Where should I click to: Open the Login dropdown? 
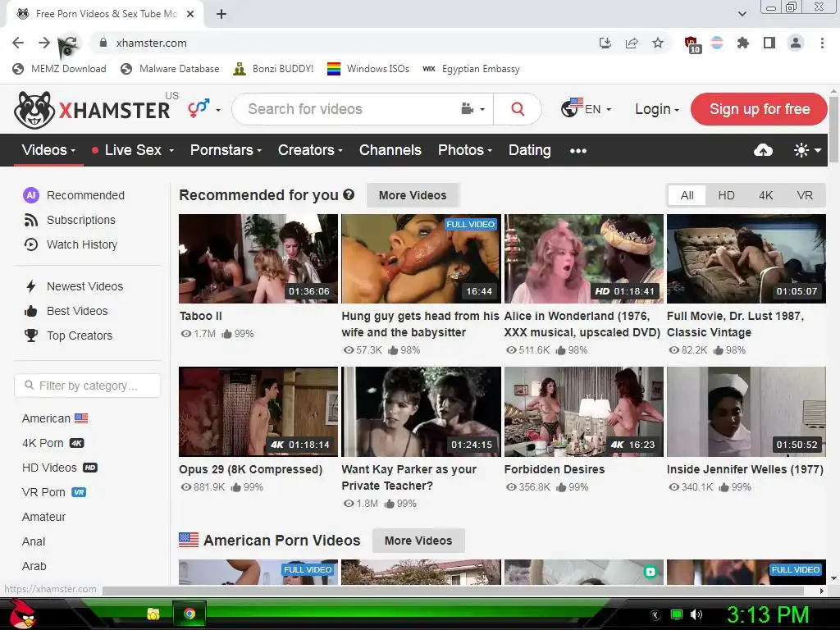click(657, 109)
